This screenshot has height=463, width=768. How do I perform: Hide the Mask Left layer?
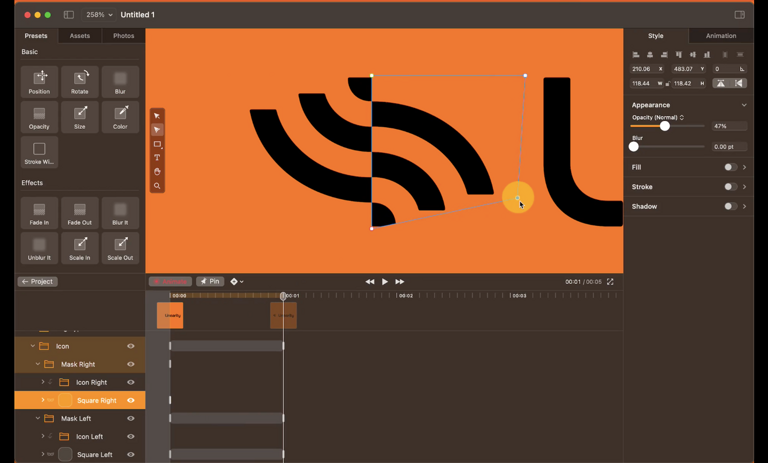tap(131, 418)
